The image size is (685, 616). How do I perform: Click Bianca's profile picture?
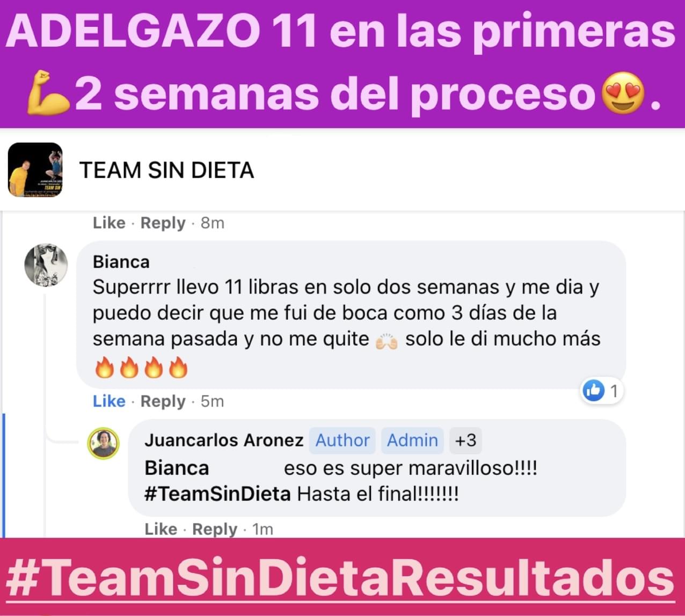click(x=46, y=265)
